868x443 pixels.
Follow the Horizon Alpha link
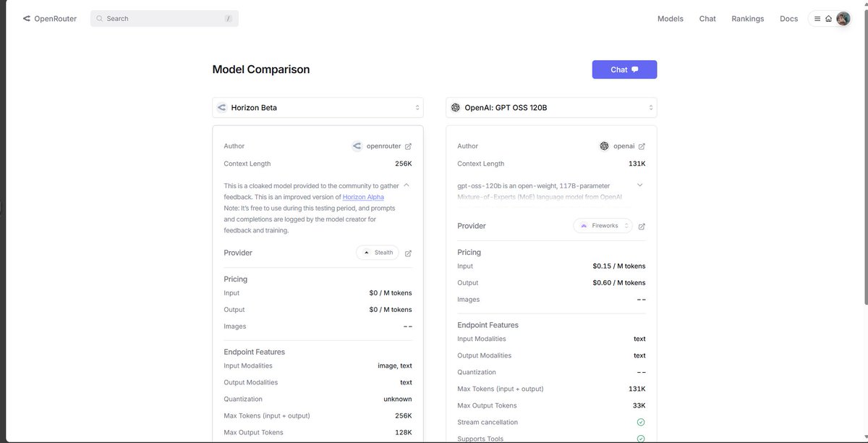pyautogui.click(x=363, y=197)
